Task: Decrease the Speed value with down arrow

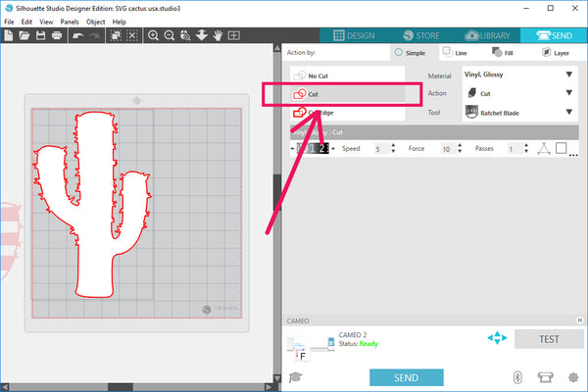Action: point(393,151)
